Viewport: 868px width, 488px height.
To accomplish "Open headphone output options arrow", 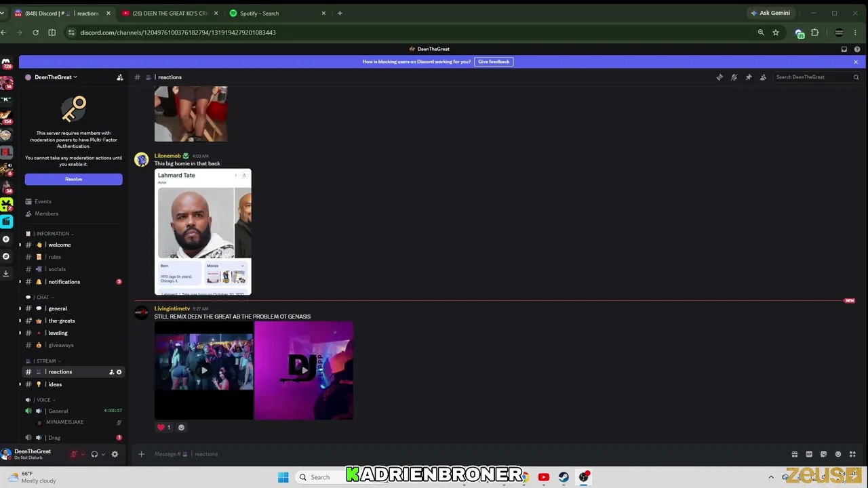I will click(103, 454).
